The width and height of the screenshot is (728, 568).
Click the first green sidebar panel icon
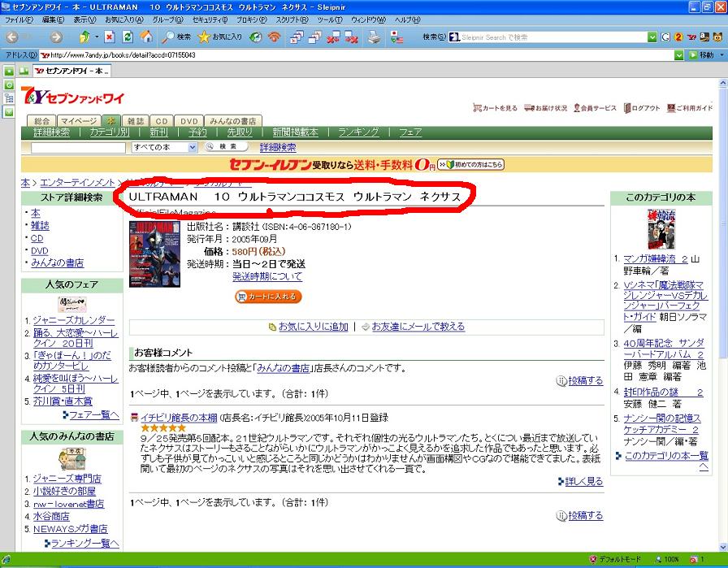9,72
